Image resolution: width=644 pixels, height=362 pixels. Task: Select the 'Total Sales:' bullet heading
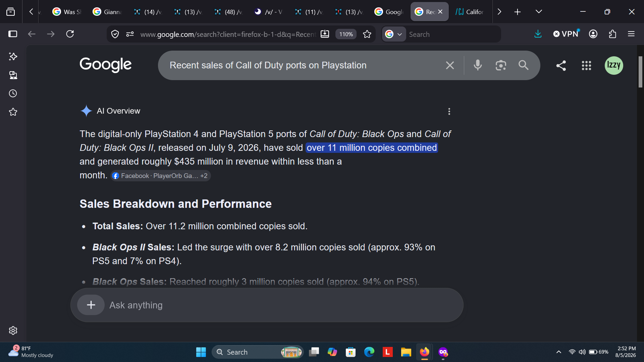click(x=118, y=226)
